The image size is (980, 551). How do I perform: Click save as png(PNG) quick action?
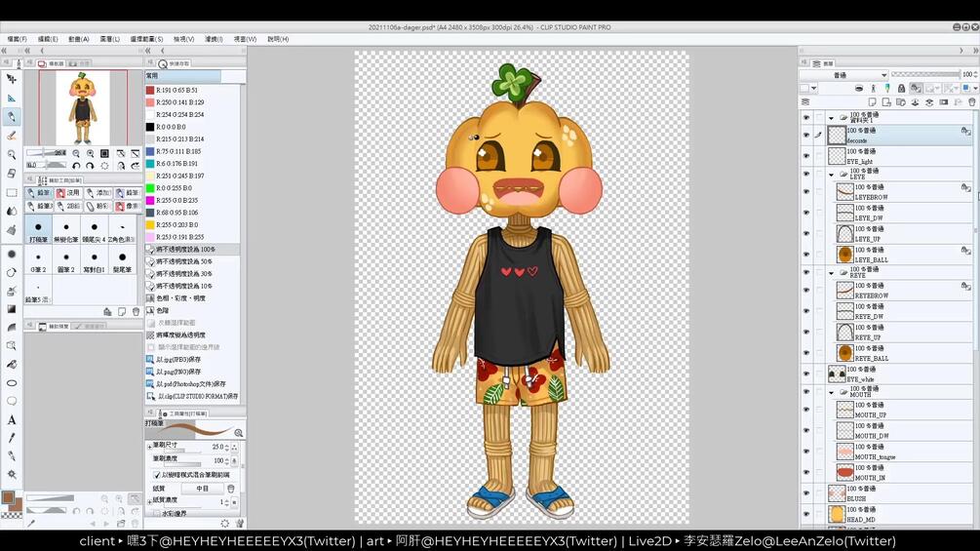coord(192,372)
